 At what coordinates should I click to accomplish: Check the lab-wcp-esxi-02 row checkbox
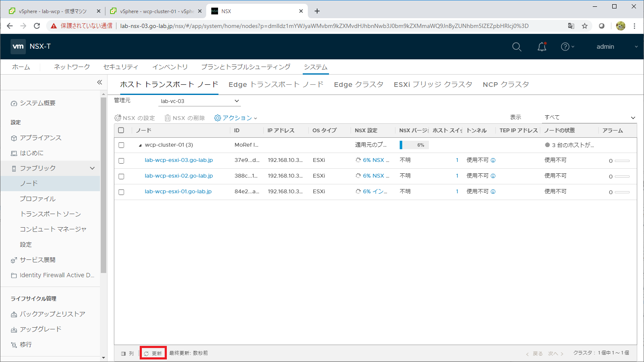click(x=121, y=176)
